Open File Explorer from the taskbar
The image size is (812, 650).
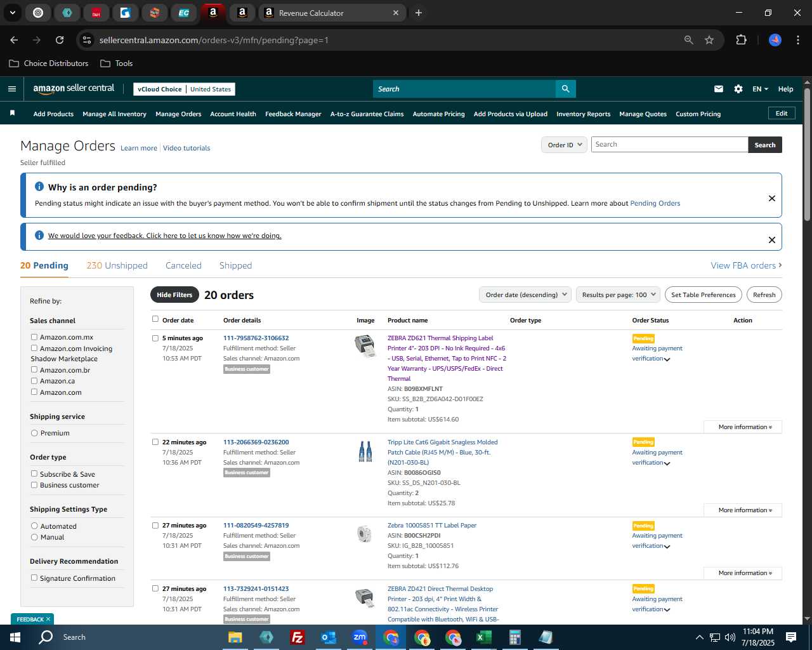point(235,637)
